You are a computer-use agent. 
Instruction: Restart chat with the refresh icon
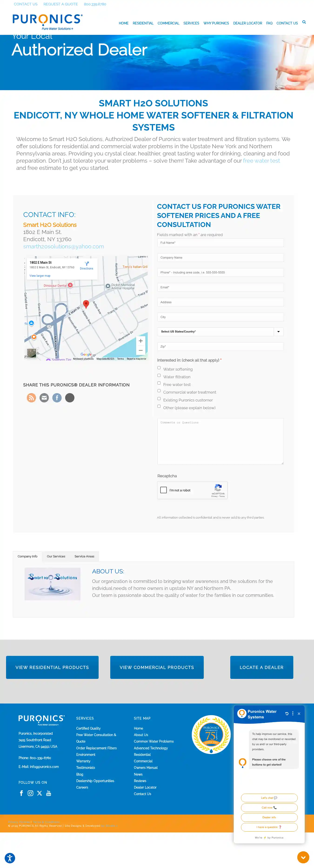pyautogui.click(x=287, y=713)
